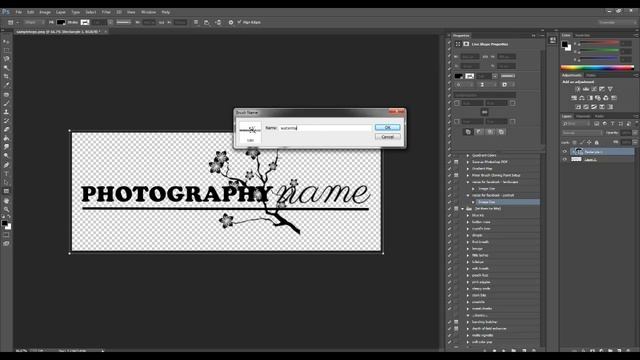This screenshot has height=360, width=640.
Task: Add a Vibrance adjustment
Action: (610, 89)
